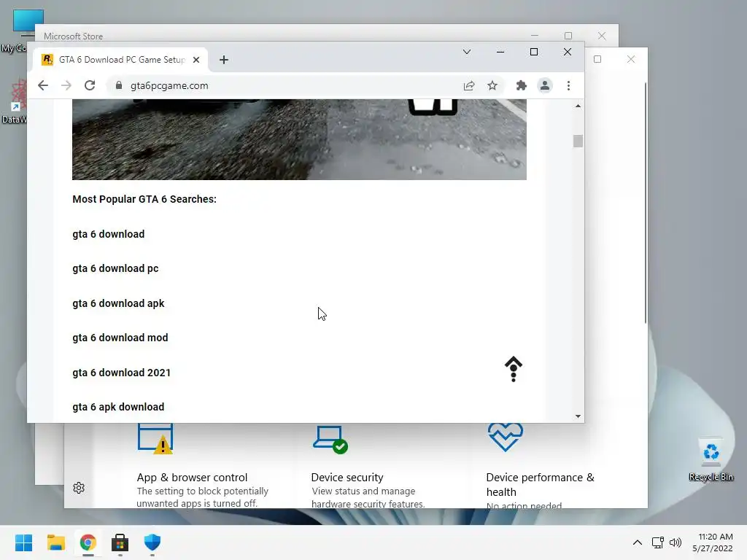Open a new tab with plus button
The image size is (747, 560).
(224, 60)
